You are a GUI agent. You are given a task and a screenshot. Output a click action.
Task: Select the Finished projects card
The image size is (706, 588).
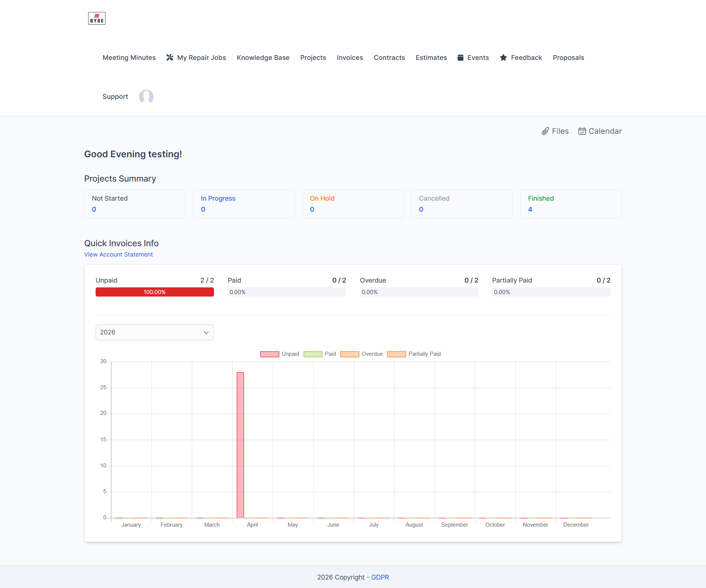(571, 204)
